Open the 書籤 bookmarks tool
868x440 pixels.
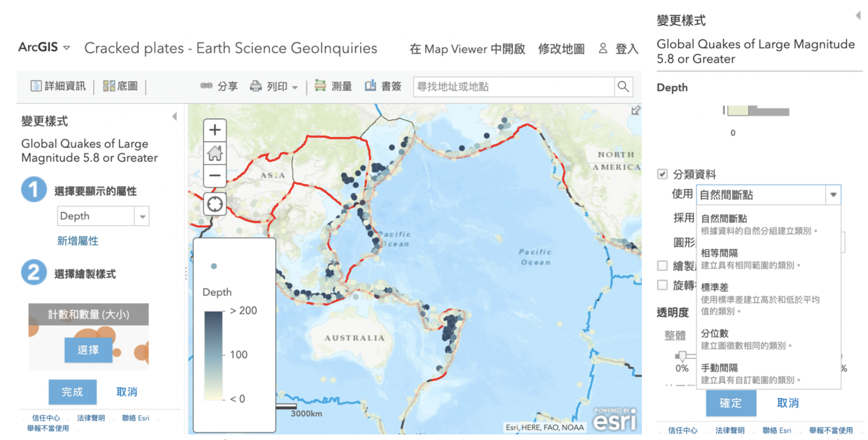pyautogui.click(x=383, y=86)
